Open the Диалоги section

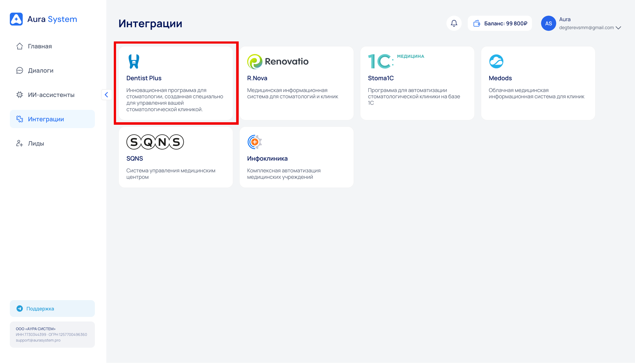pos(40,70)
